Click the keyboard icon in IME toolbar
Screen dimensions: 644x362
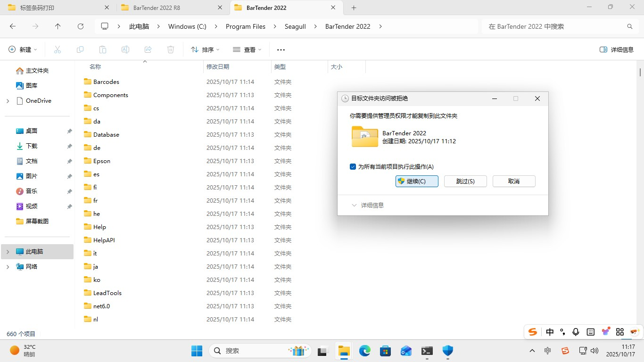(x=591, y=332)
